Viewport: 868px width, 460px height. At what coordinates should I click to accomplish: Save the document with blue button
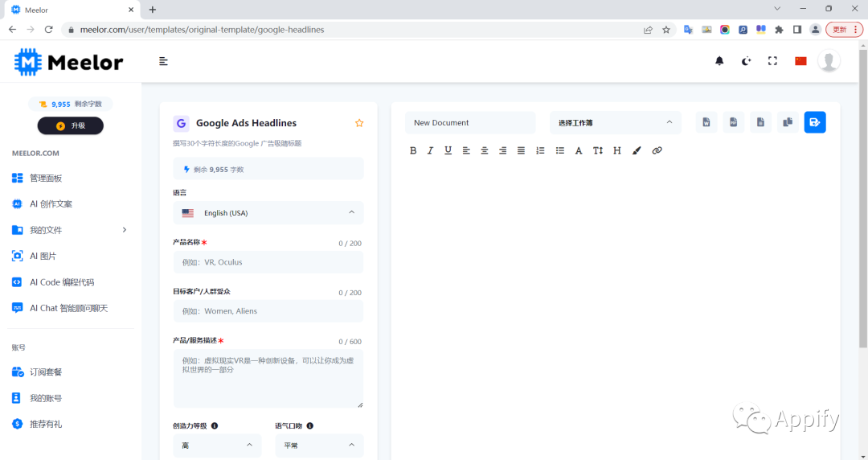pyautogui.click(x=815, y=122)
